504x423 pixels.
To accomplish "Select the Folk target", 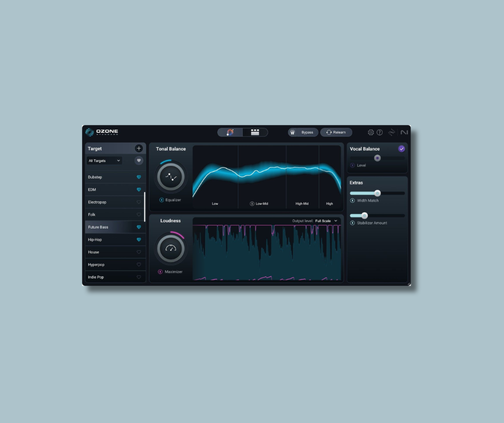I will point(115,214).
